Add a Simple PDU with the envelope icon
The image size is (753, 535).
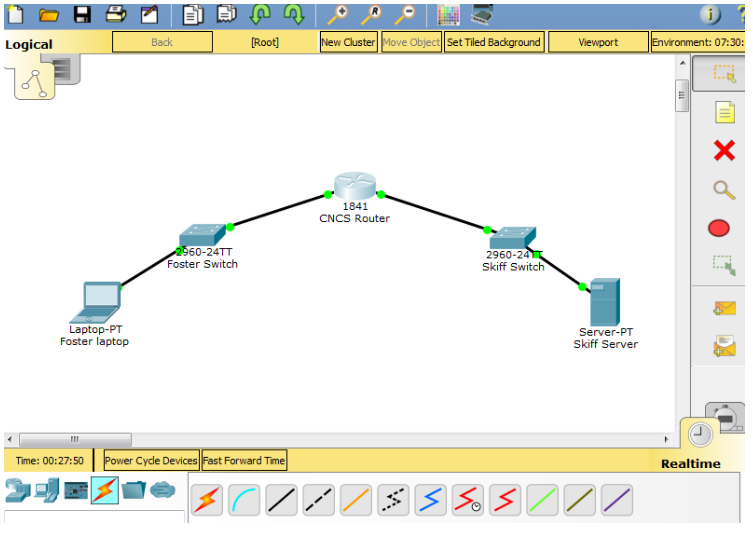[x=724, y=308]
